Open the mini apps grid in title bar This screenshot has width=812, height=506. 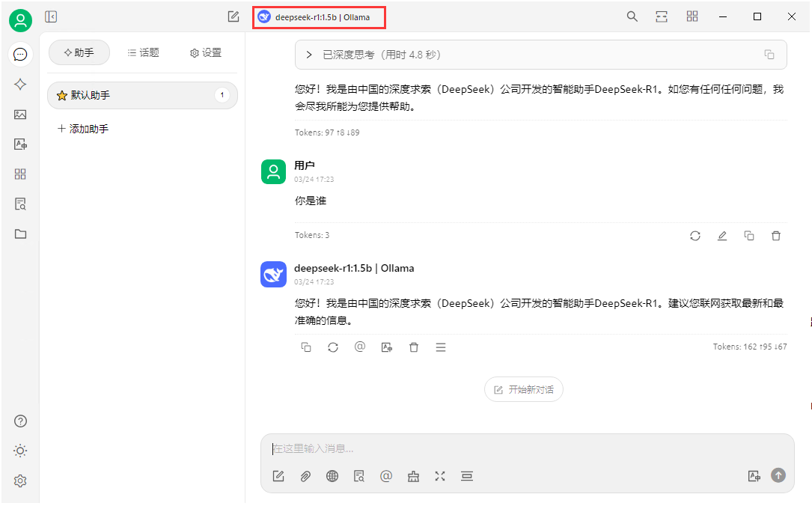[x=692, y=16]
